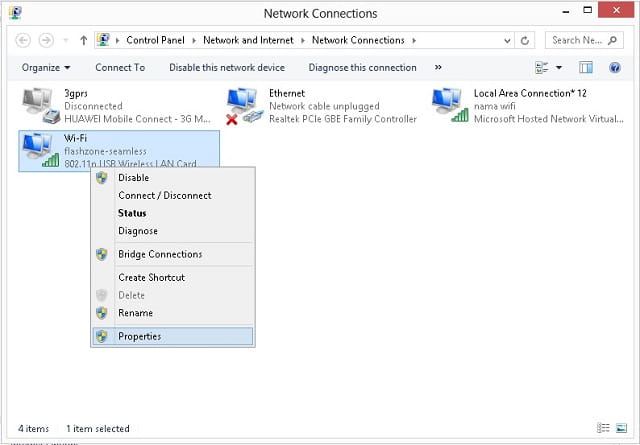Click shield icon beside Disable
Viewport: 640px width, 445px height.
102,178
